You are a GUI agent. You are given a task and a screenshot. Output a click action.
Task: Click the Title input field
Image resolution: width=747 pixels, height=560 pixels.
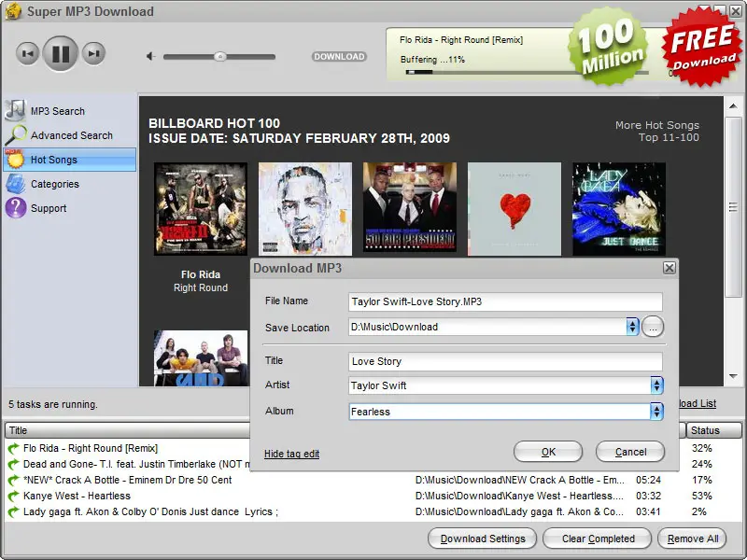505,361
